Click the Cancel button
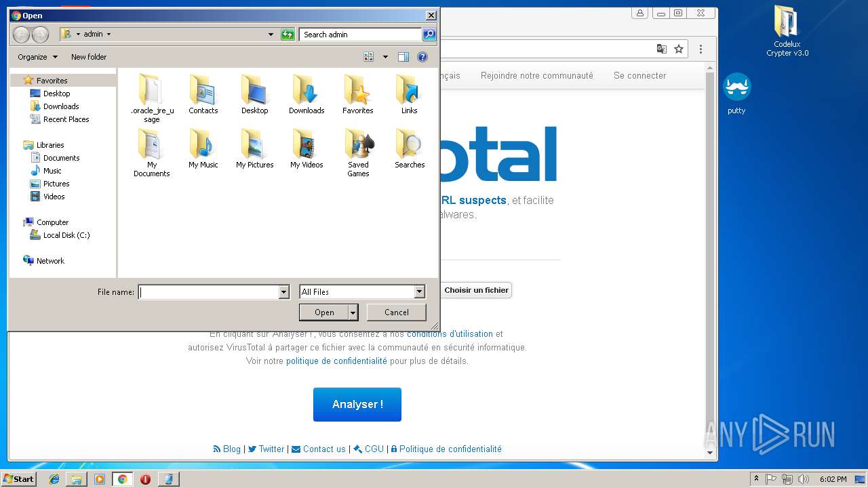The image size is (868, 488). tap(397, 312)
